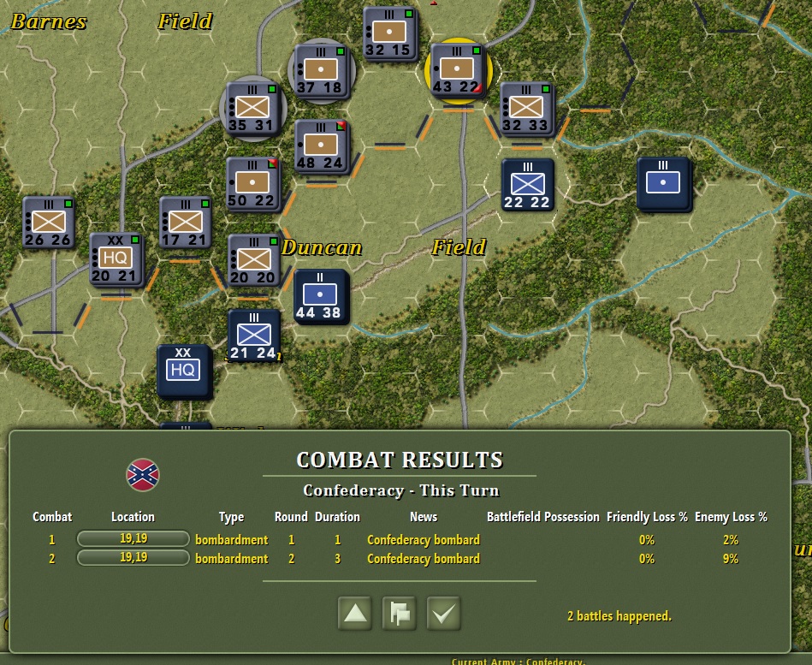Image resolution: width=812 pixels, height=665 pixels.
Task: Click the Battlefield Possession column header
Action: pyautogui.click(x=542, y=517)
